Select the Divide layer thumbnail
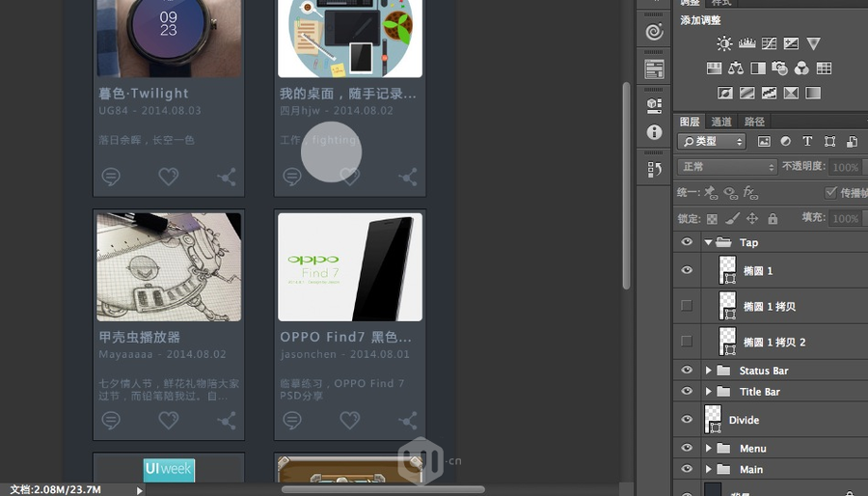This screenshot has width=868, height=496. (713, 419)
